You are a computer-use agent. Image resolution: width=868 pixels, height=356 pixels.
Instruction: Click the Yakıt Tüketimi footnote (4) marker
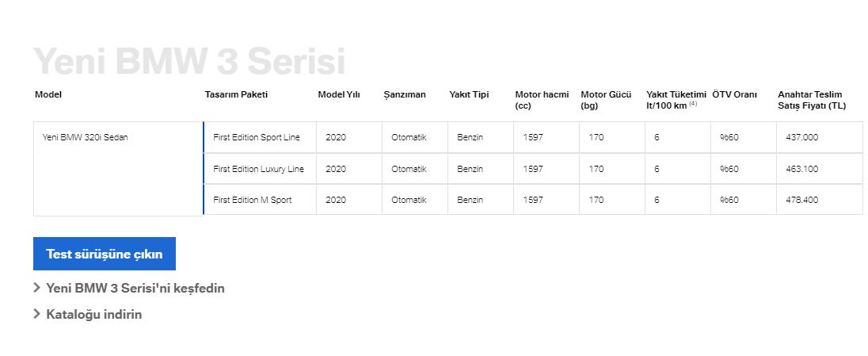pyautogui.click(x=693, y=104)
